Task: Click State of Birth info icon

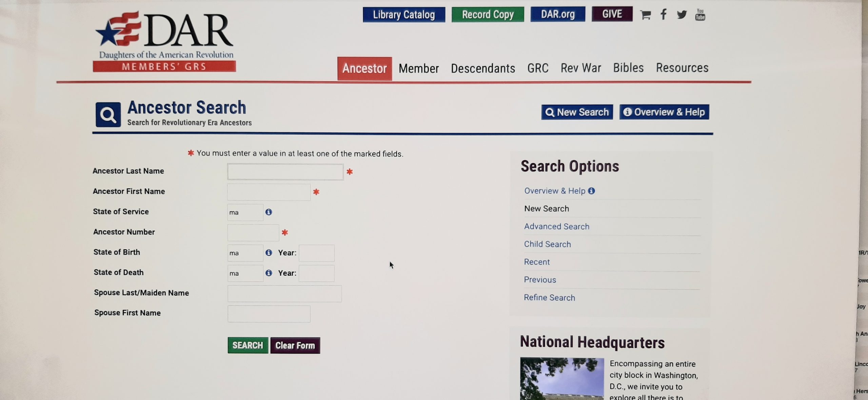Action: click(269, 253)
